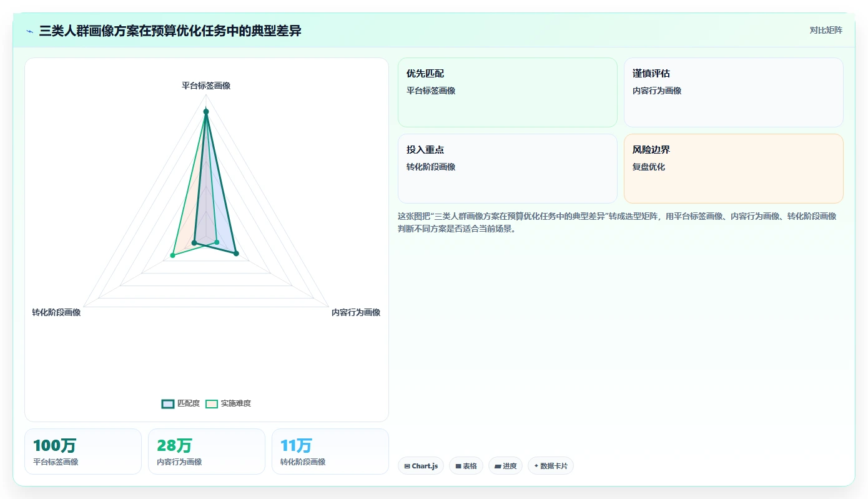The image size is (868, 499).
Task: Toggle the 匹配度 legend item
Action: pos(180,403)
